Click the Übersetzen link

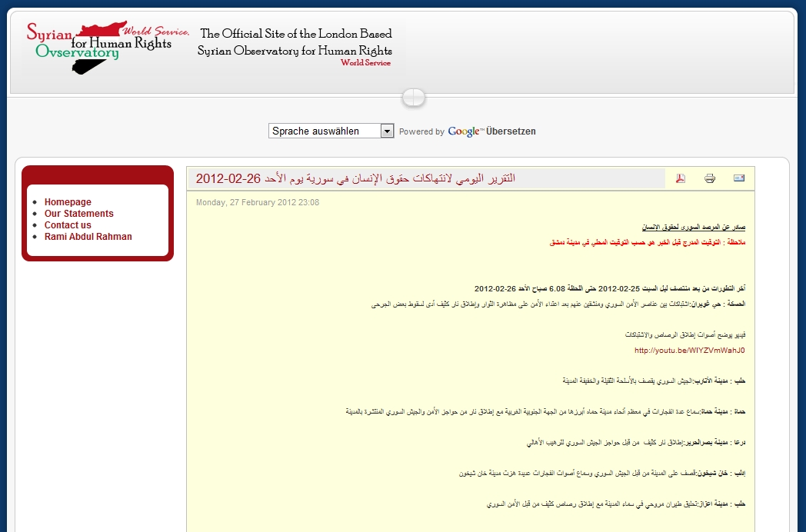pos(511,131)
